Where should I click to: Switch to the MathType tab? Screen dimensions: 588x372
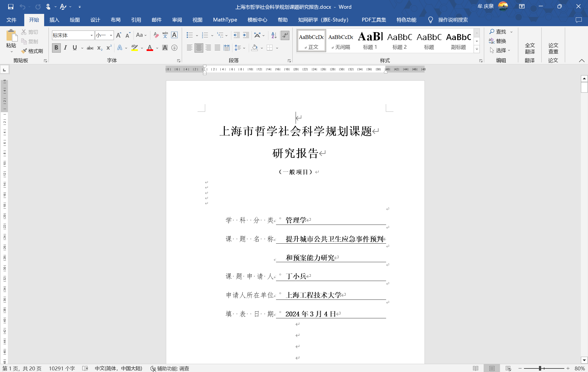(x=225, y=20)
